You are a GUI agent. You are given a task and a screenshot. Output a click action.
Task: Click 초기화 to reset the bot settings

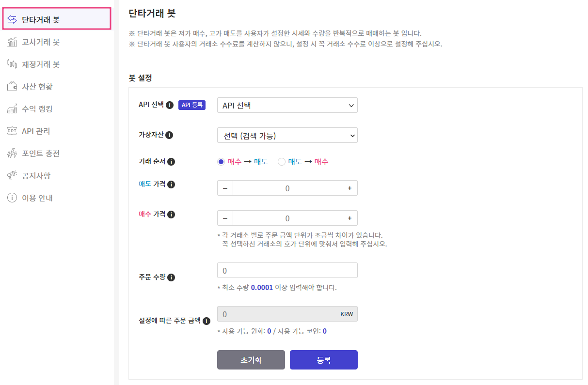pos(251,360)
